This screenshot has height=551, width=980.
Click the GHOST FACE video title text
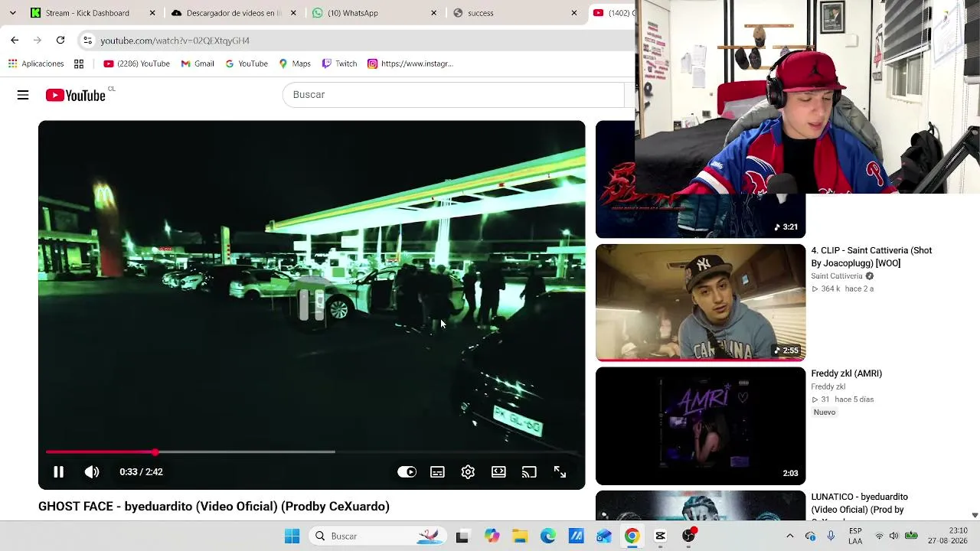[214, 507]
